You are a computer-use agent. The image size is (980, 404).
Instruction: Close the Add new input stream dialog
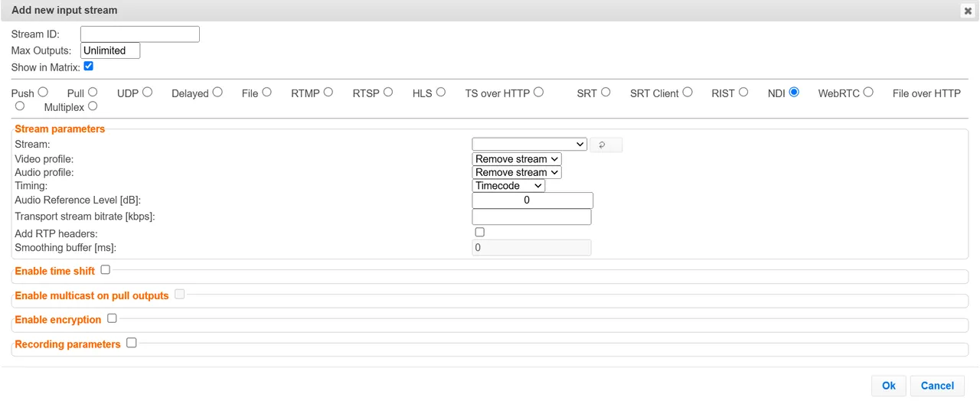click(x=968, y=11)
